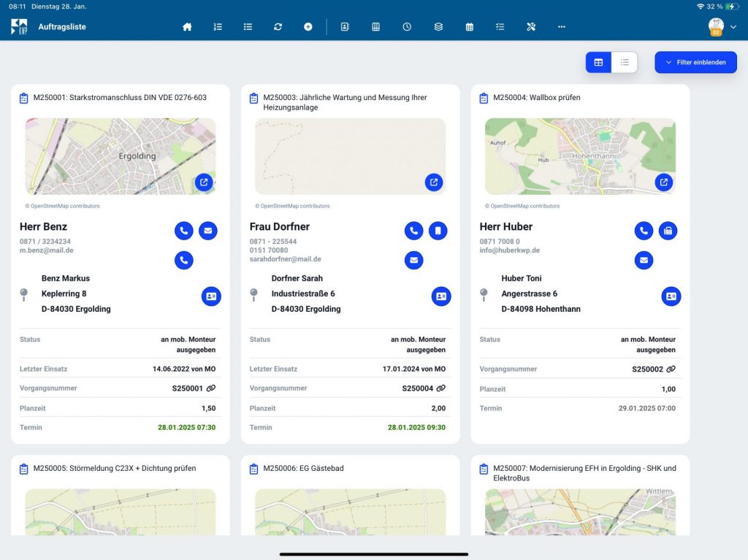Send an email to Frau Dorfner
The image size is (748, 560).
click(414, 260)
